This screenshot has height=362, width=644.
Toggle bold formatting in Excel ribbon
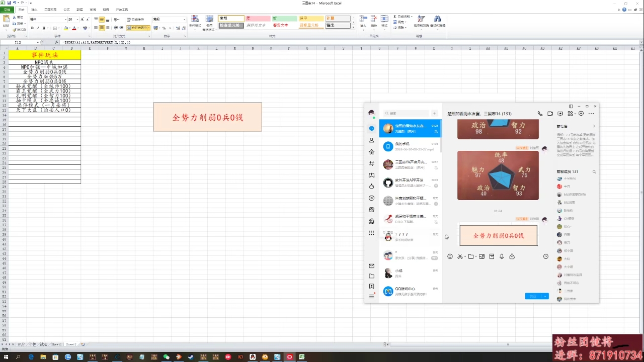32,28
